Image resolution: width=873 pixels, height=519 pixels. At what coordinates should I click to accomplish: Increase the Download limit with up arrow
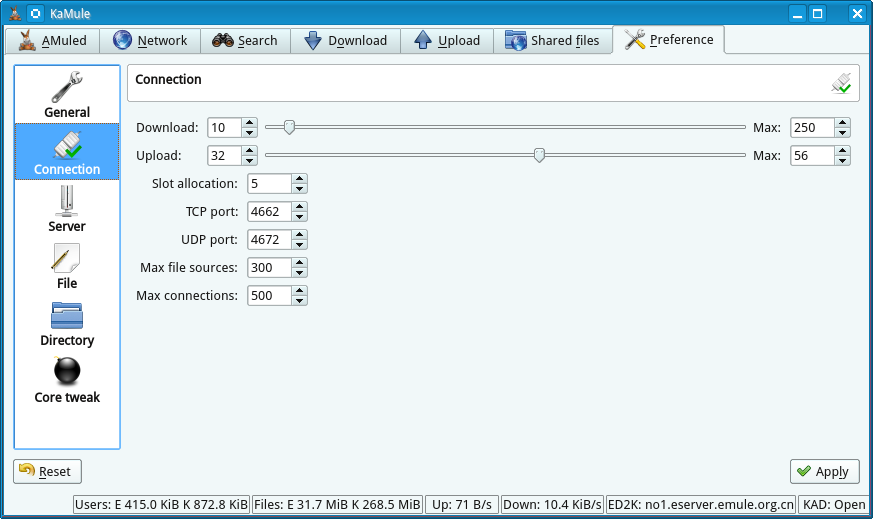point(249,123)
